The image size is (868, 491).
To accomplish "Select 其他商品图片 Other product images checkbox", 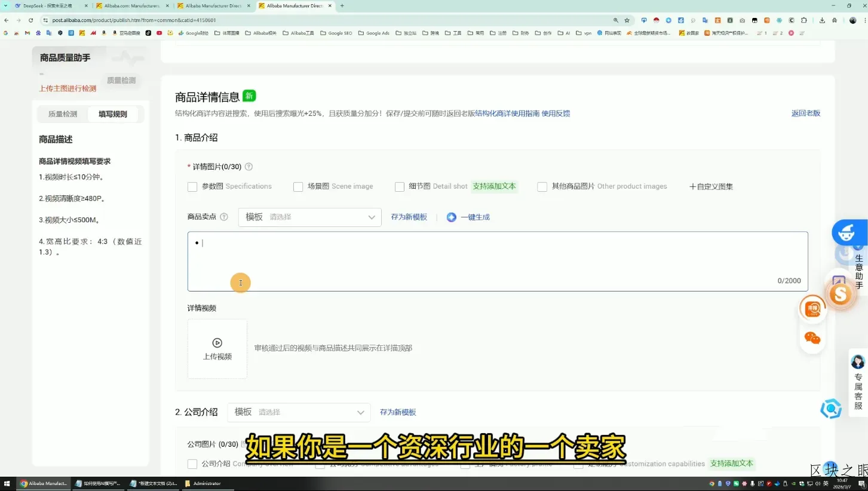I will 542,187.
